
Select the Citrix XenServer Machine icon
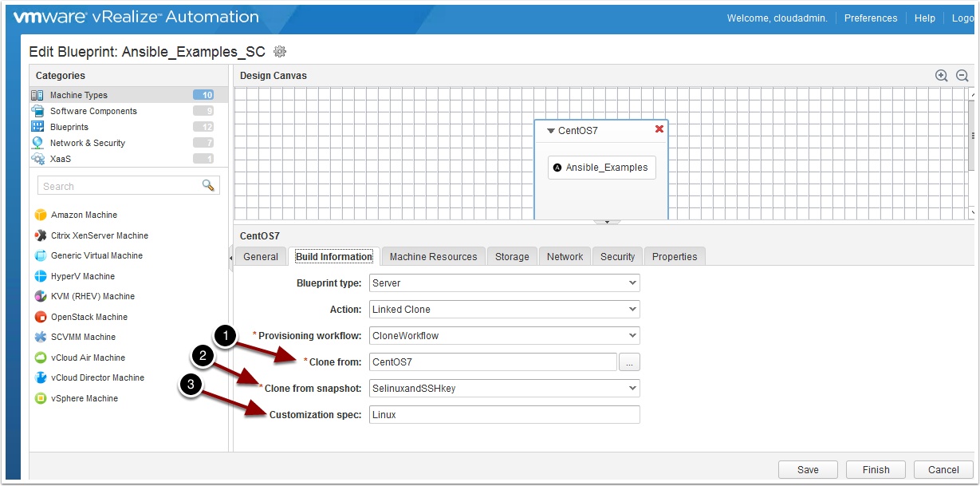tap(41, 235)
